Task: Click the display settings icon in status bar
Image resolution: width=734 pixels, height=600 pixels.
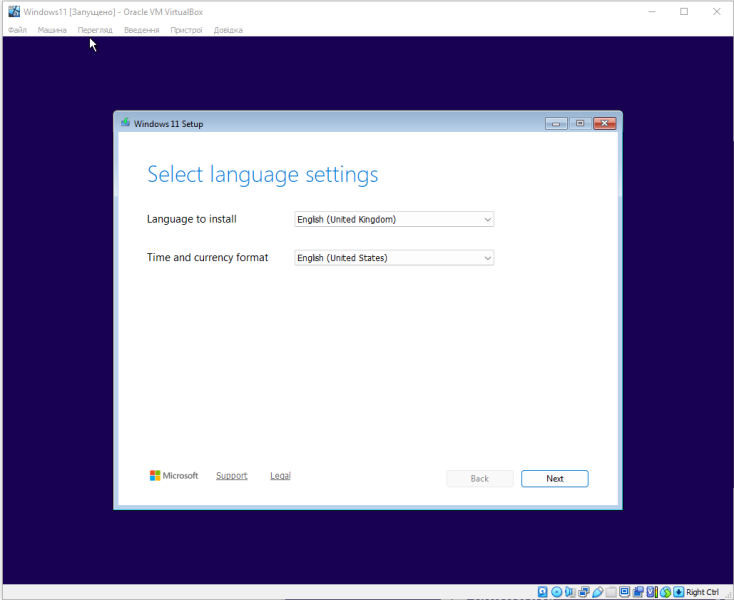Action: (x=624, y=592)
